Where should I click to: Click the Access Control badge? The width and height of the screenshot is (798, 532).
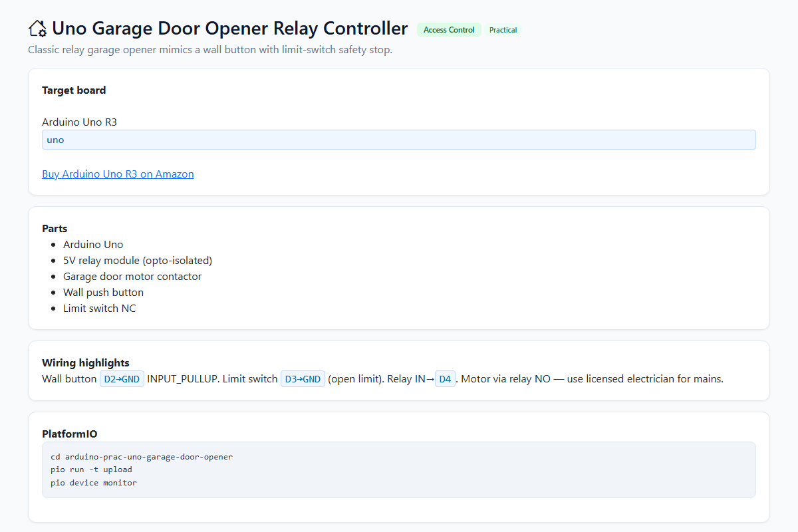click(449, 30)
